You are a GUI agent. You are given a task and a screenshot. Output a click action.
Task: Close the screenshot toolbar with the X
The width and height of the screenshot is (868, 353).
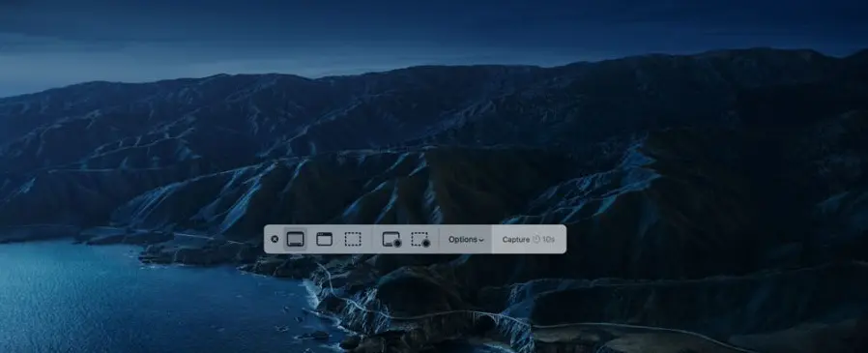(275, 240)
